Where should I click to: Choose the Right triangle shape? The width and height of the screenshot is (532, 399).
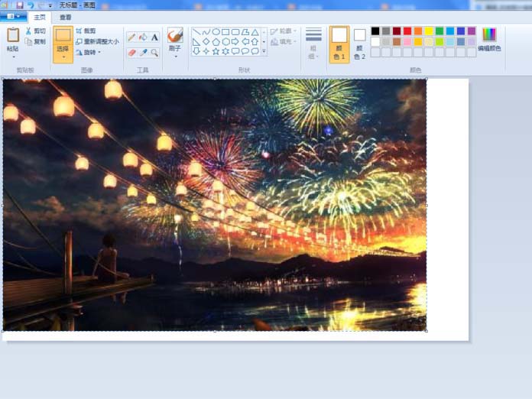coord(196,42)
